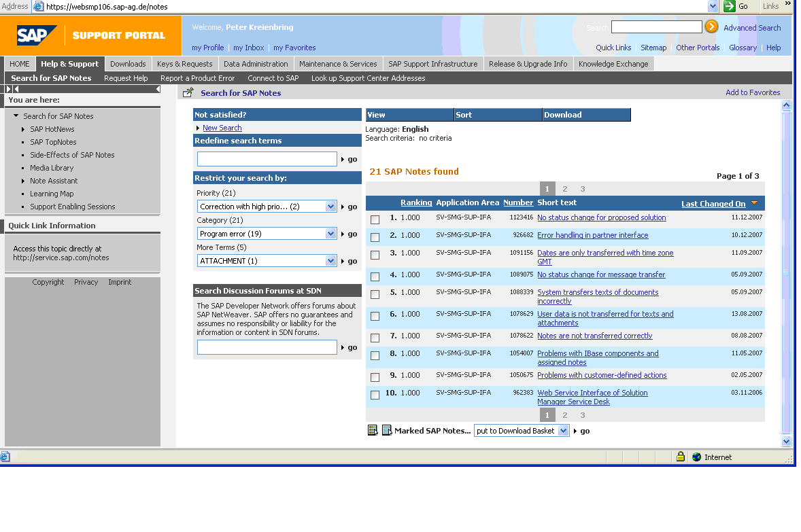Check the box for note 1089075
The image size is (801, 532).
coord(375,277)
